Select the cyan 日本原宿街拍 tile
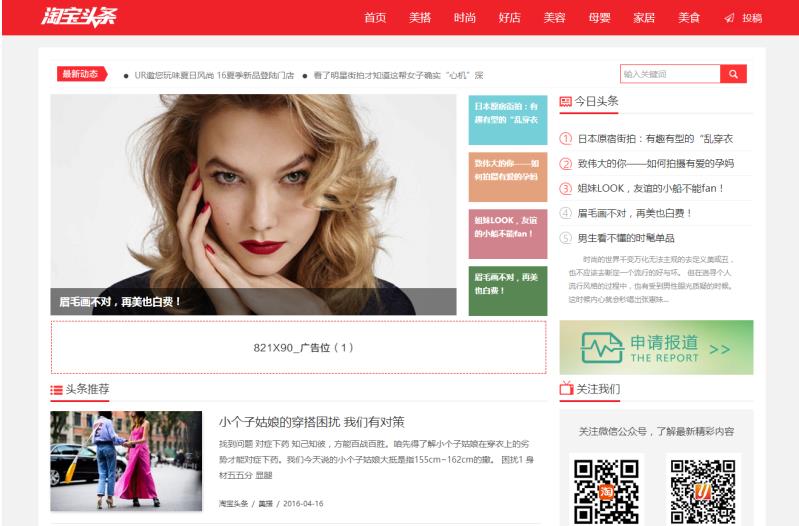Screen dimensions: 799x526 click(508, 120)
